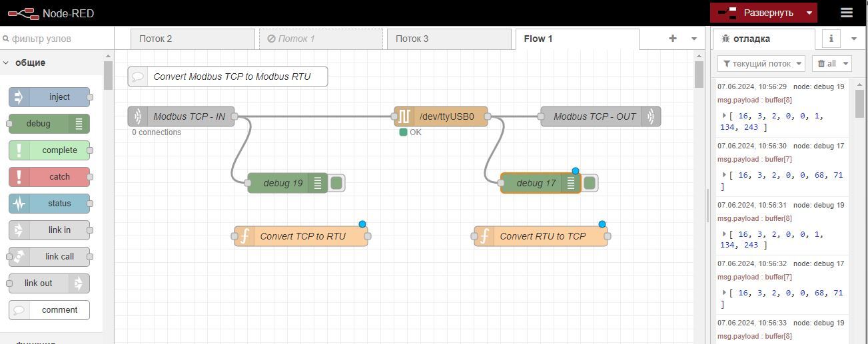Viewport: 868px width, 344px height.
Task: Open the flow list dropdown arrow
Action: pos(694,39)
